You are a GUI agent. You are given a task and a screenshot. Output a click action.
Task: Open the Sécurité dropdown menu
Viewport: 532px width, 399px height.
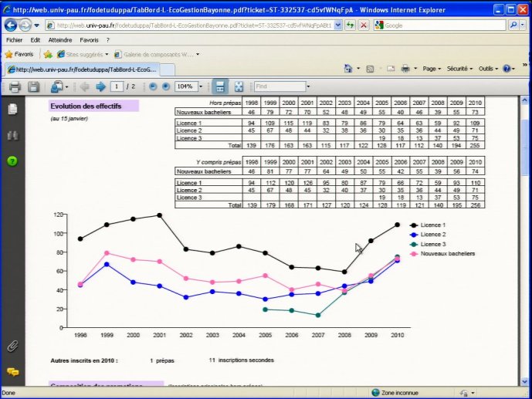pos(459,69)
